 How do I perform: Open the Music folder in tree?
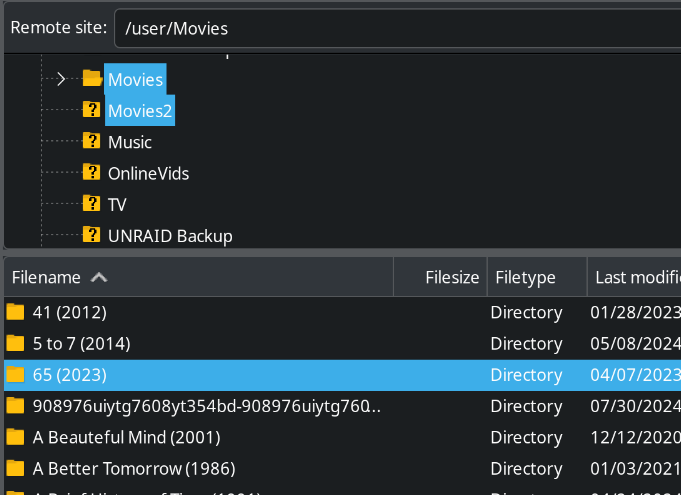pos(130,142)
